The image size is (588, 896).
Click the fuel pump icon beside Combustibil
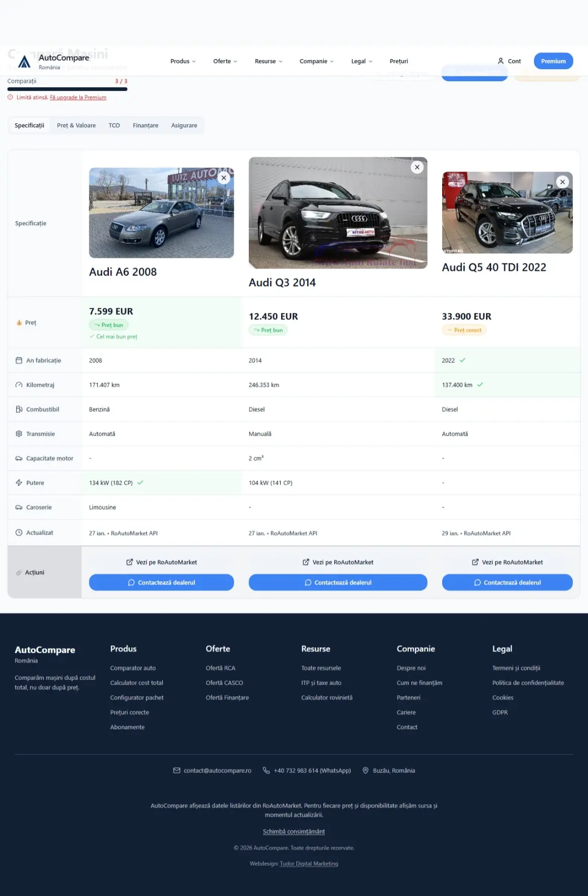(x=19, y=409)
